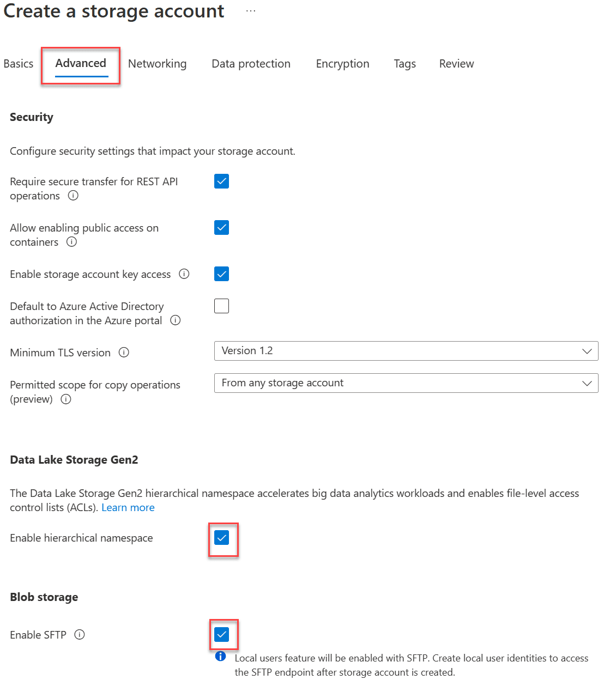The height and width of the screenshot is (686, 616).
Task: Click the 'Enable hierarchical namespace' label
Action: 81,538
